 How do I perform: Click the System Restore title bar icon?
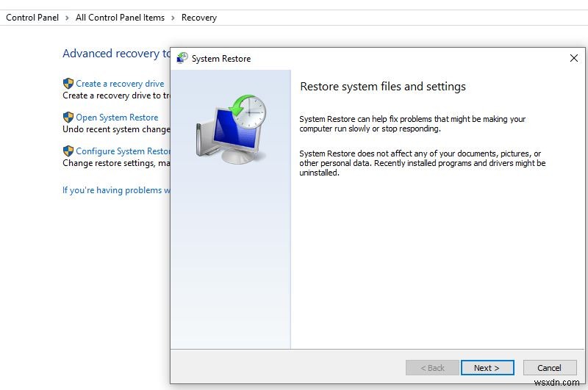tap(182, 58)
